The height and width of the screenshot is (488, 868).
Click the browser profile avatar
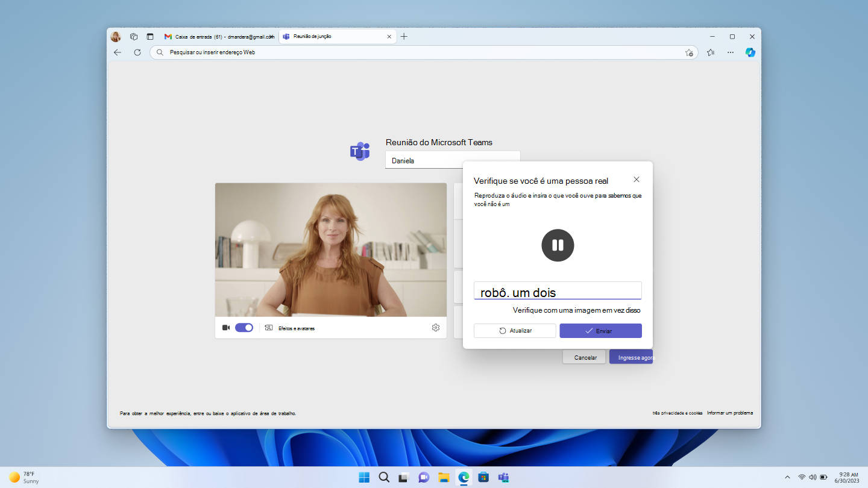(116, 37)
